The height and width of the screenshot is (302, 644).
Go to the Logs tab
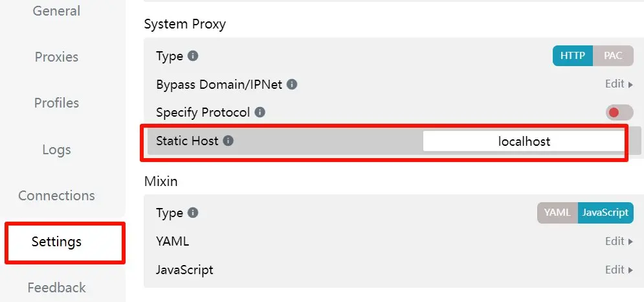(56, 150)
